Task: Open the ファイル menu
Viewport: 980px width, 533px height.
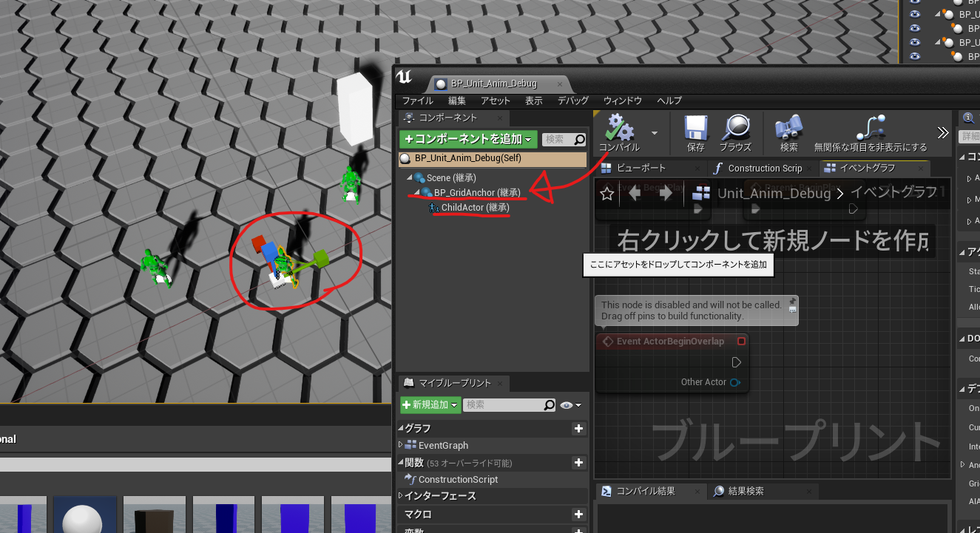Action: (417, 101)
